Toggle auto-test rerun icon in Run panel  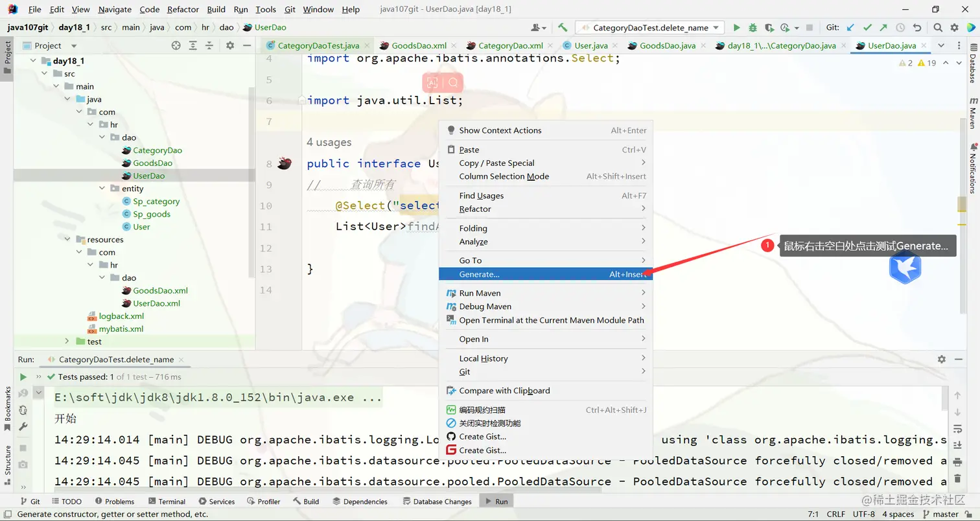tap(23, 410)
